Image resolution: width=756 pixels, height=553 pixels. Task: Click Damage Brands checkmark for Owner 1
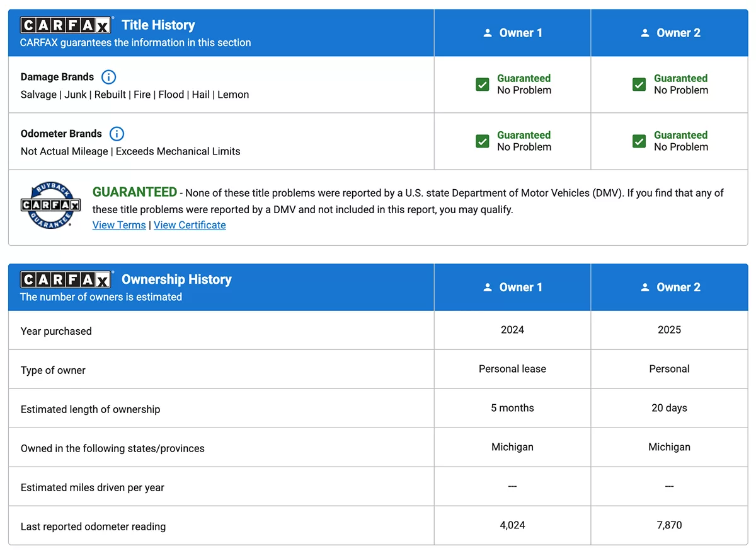click(483, 84)
